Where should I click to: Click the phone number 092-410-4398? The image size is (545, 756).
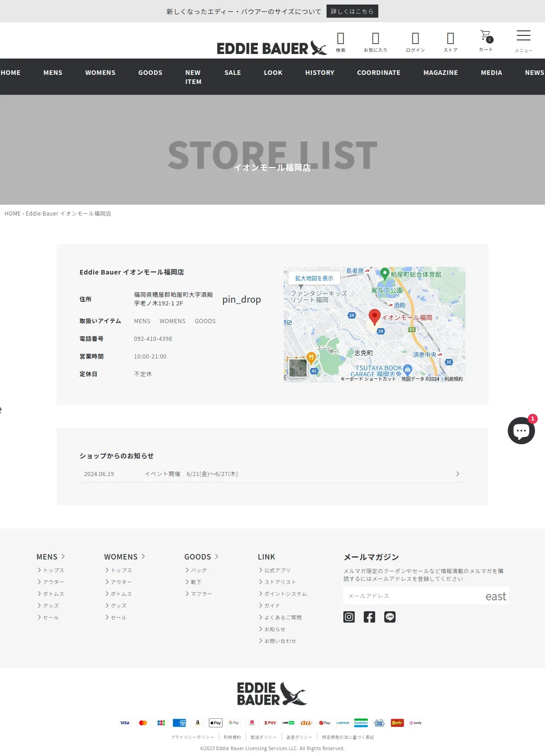153,339
